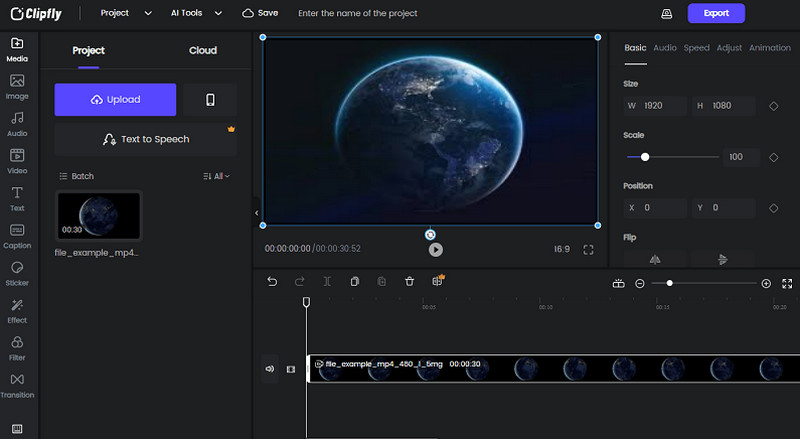Switch to the Audio properties tab
The width and height of the screenshot is (800, 439).
[x=665, y=48]
